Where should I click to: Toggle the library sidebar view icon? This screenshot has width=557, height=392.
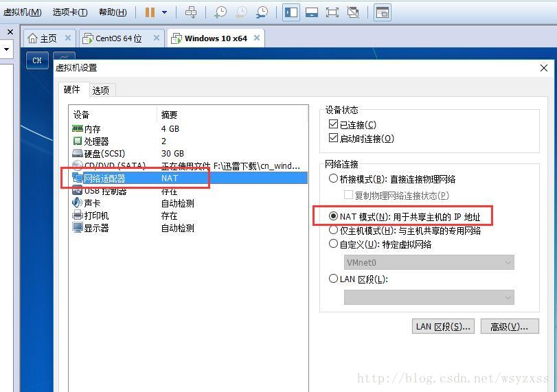[291, 12]
